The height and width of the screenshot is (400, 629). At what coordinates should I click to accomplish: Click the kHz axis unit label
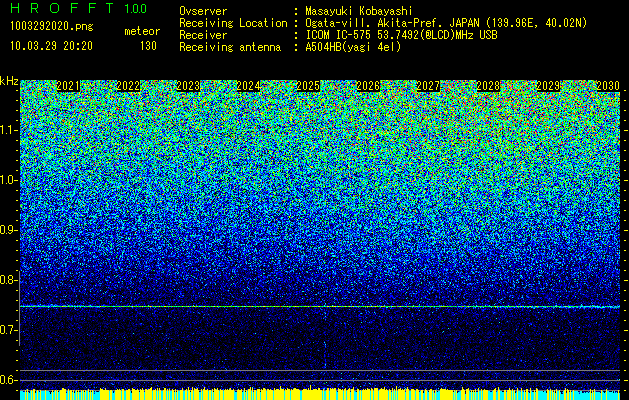pos(9,81)
